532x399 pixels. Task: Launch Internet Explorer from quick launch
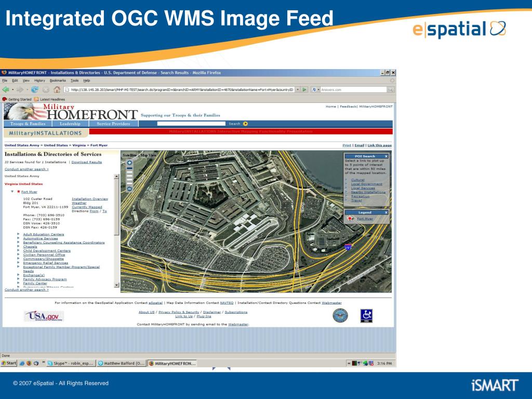(22, 363)
